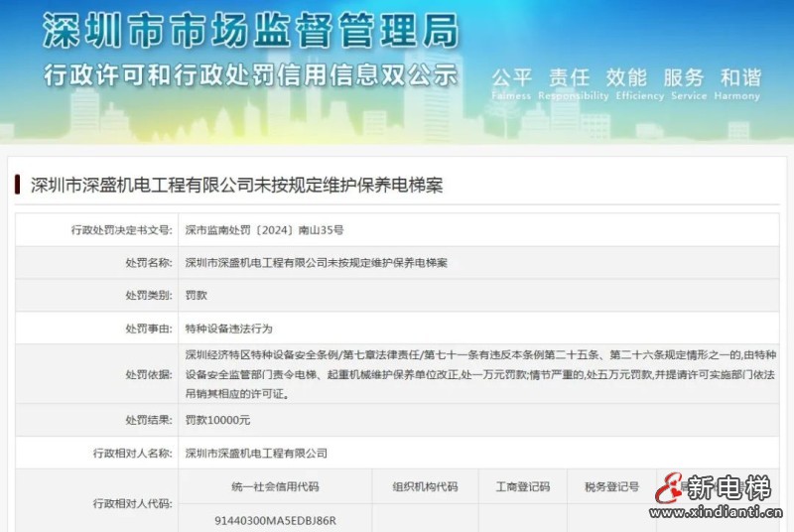Click the 服务 Service slogan text
The image size is (794, 532).
click(683, 80)
